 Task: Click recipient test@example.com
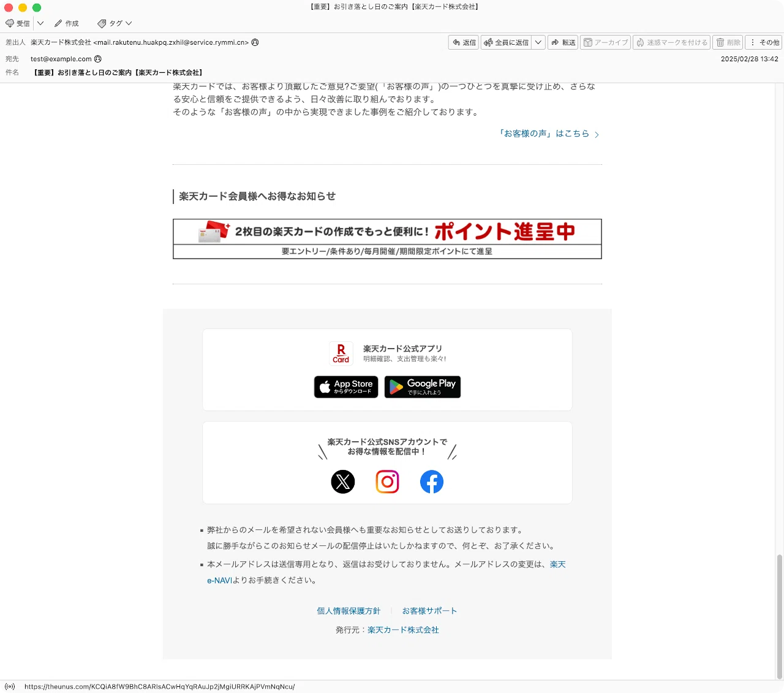pyautogui.click(x=61, y=59)
